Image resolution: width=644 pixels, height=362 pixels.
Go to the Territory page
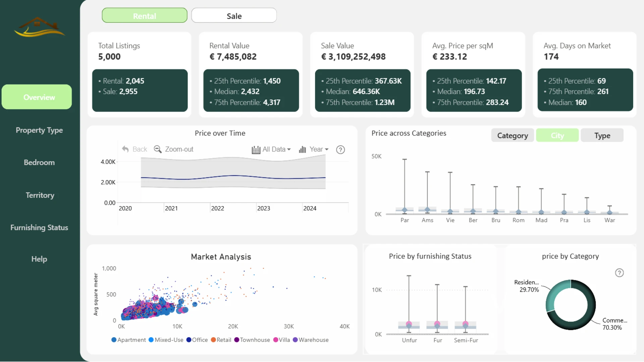point(40,195)
